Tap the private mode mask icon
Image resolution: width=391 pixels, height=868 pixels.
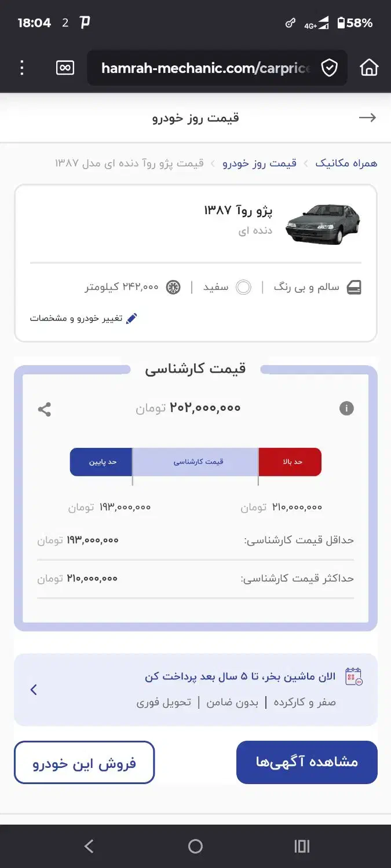[65, 68]
